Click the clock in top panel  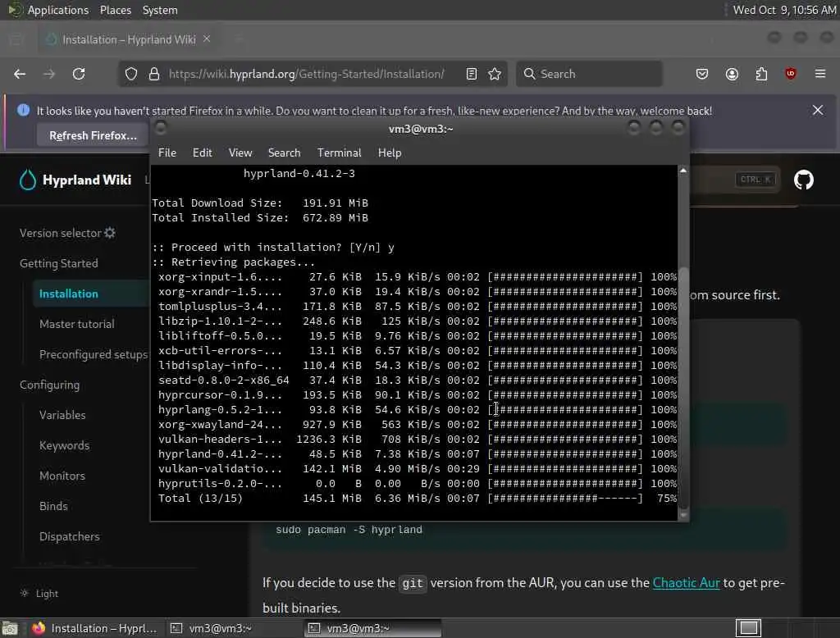[x=784, y=10]
